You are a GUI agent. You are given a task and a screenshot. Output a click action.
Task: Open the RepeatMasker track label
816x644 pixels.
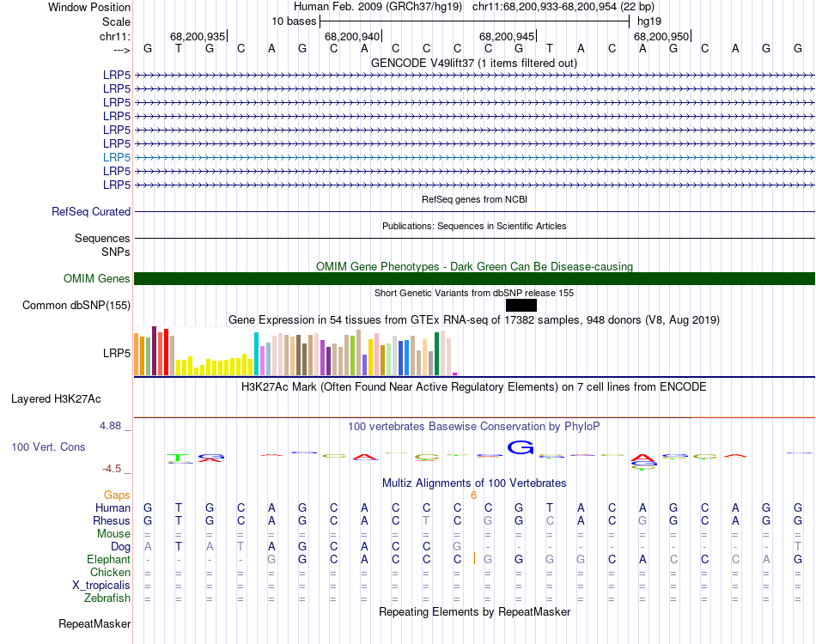click(x=94, y=623)
